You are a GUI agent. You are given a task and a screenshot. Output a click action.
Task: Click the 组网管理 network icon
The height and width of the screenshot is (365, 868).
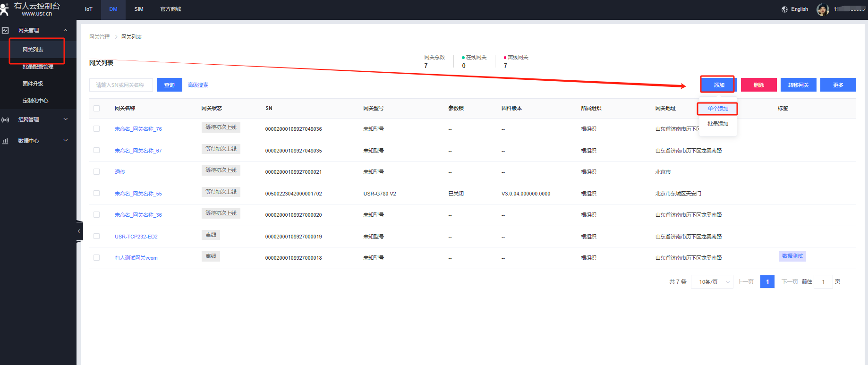click(5, 120)
